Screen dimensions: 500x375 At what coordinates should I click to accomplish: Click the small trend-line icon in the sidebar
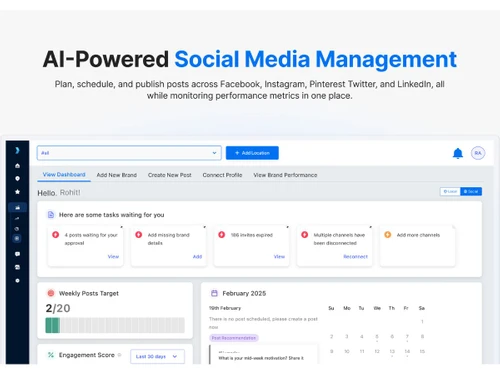point(17,219)
